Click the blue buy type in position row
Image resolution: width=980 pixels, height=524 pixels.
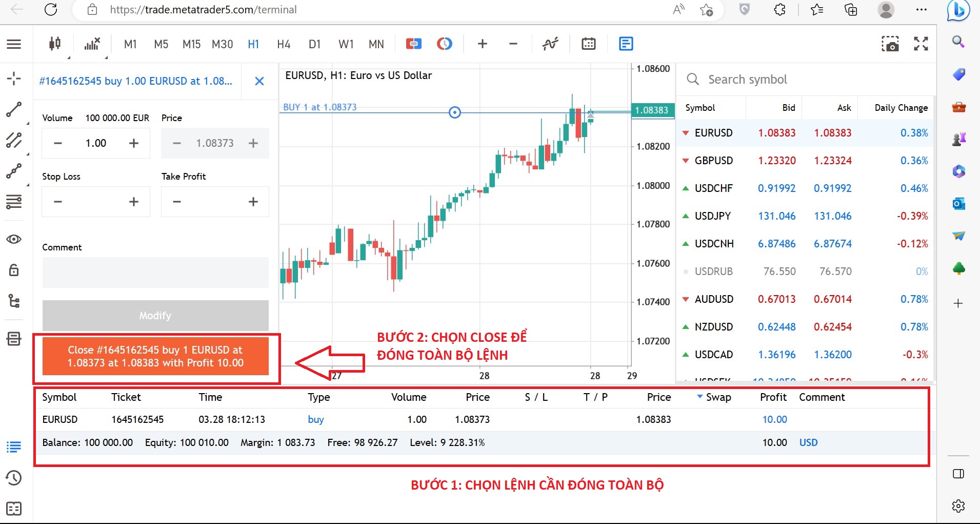(315, 420)
